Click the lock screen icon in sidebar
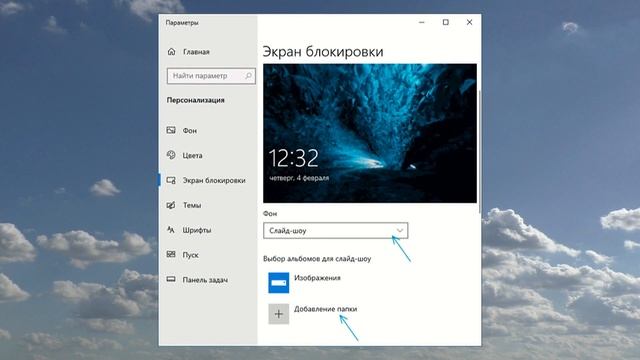 pos(171,180)
